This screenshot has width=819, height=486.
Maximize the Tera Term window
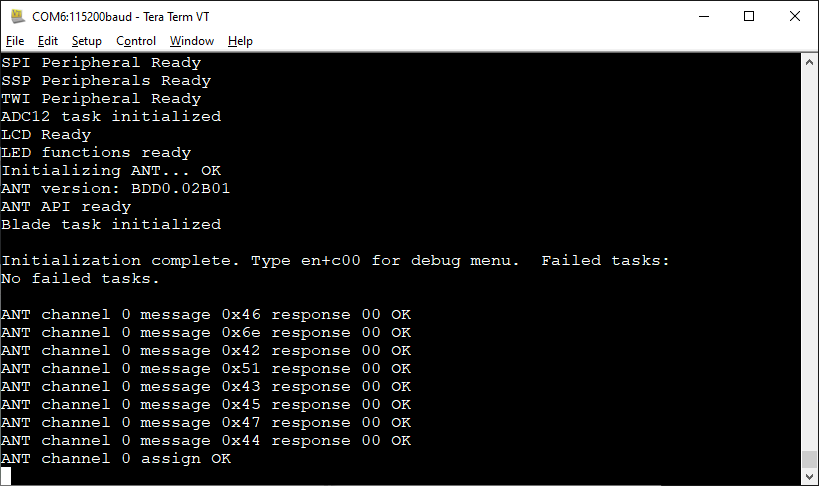(x=749, y=16)
